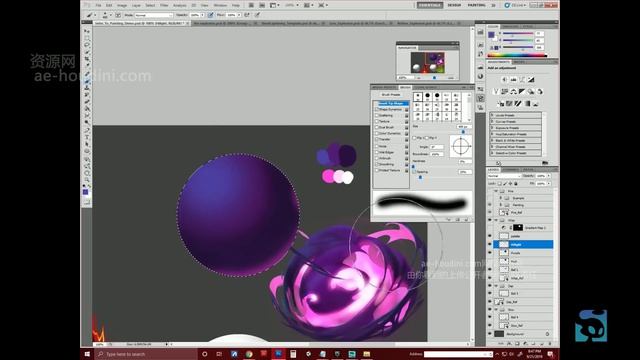
Task: Enable the Scattering checkbox
Action: 377,116
